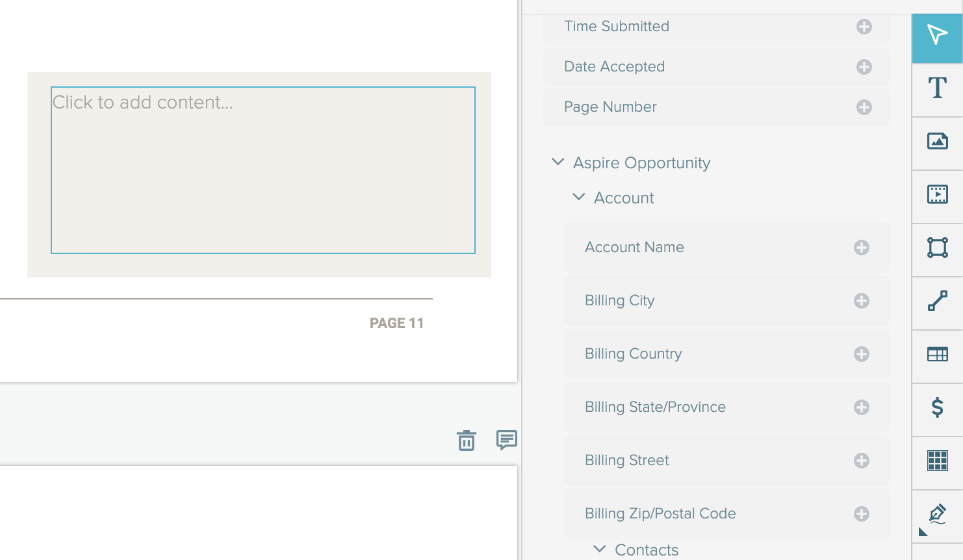The image size is (963, 560).
Task: Select the Text tool
Action: (937, 88)
